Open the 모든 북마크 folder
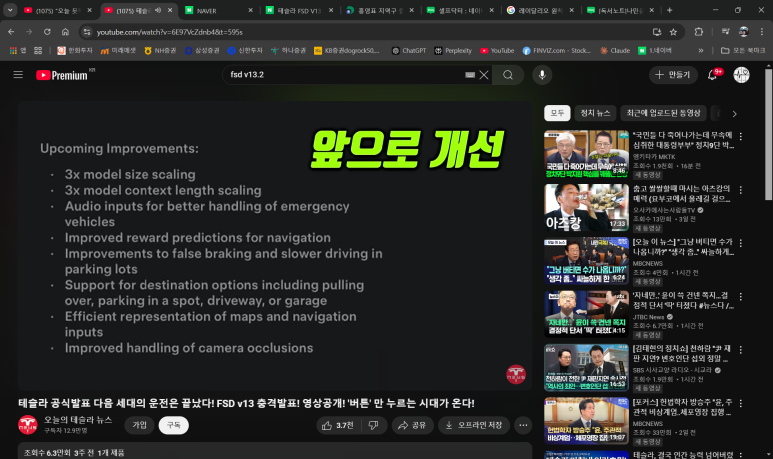 (742, 50)
